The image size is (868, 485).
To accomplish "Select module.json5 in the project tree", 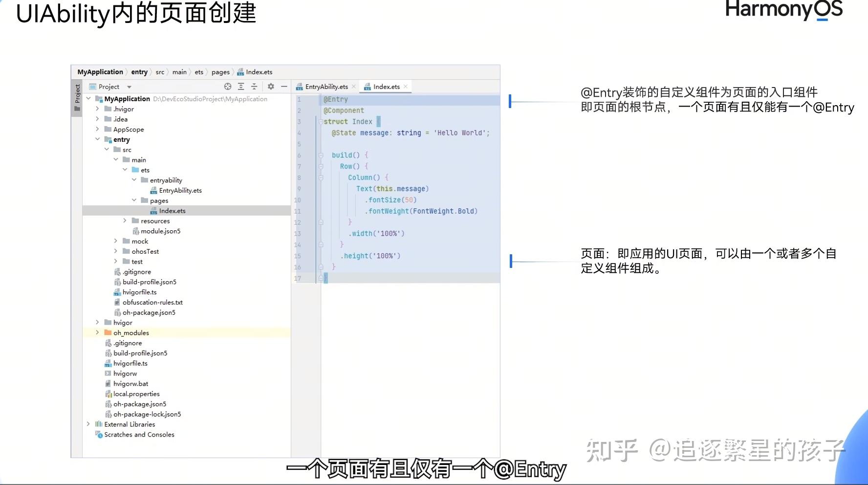I will [161, 231].
